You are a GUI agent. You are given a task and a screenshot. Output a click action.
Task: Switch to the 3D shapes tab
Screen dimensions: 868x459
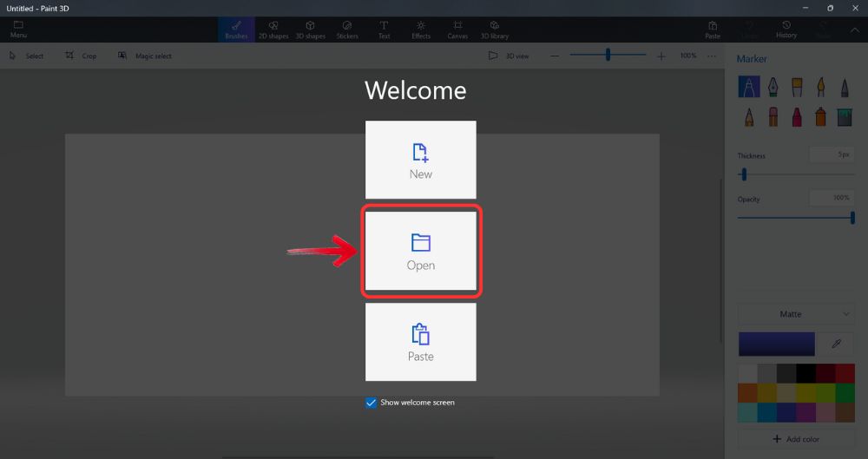pos(310,30)
